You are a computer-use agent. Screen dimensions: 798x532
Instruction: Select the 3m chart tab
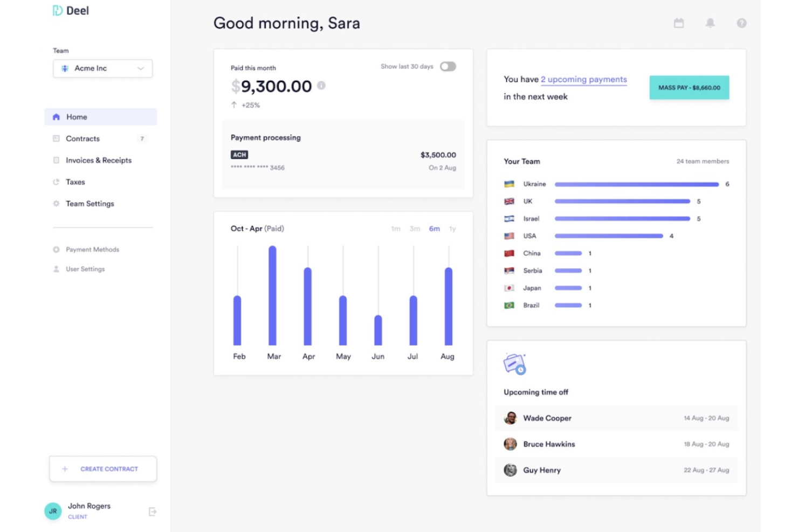tap(415, 229)
